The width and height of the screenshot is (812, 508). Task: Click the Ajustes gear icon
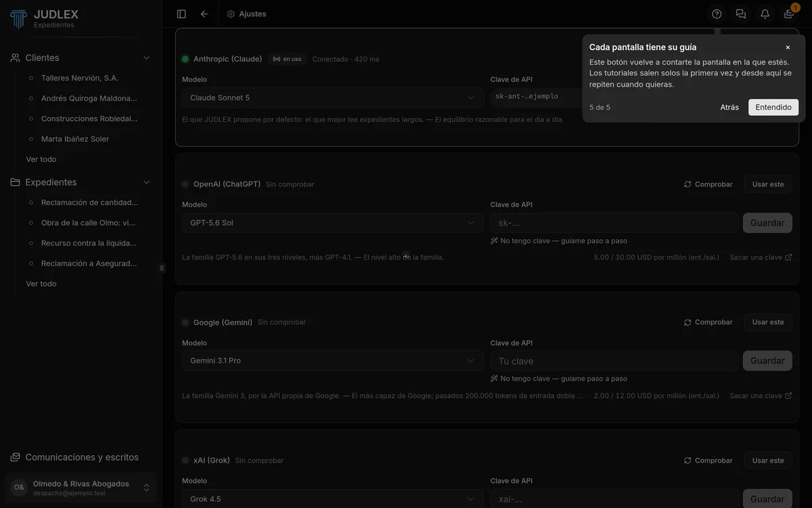click(231, 14)
